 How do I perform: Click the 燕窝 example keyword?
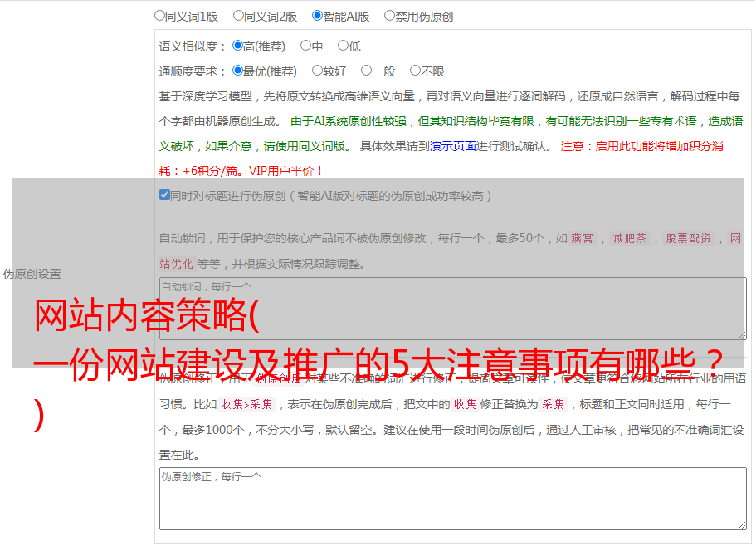[x=582, y=238]
